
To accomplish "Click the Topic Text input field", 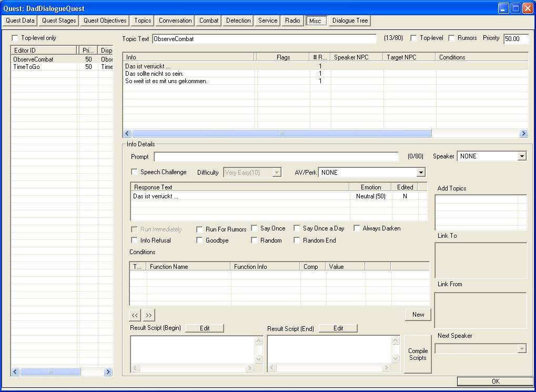I will (264, 39).
